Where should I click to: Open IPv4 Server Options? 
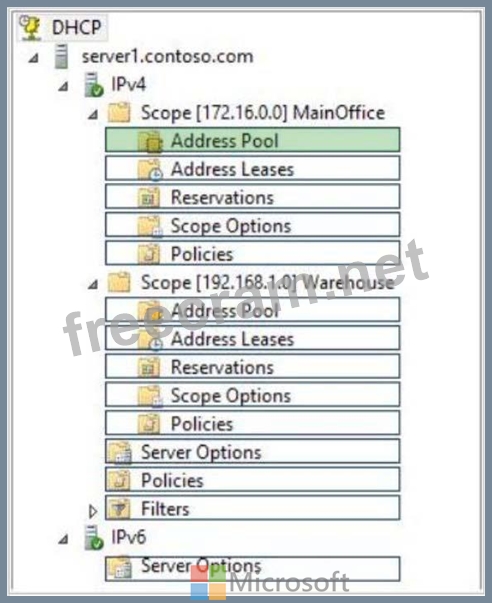pos(252,451)
